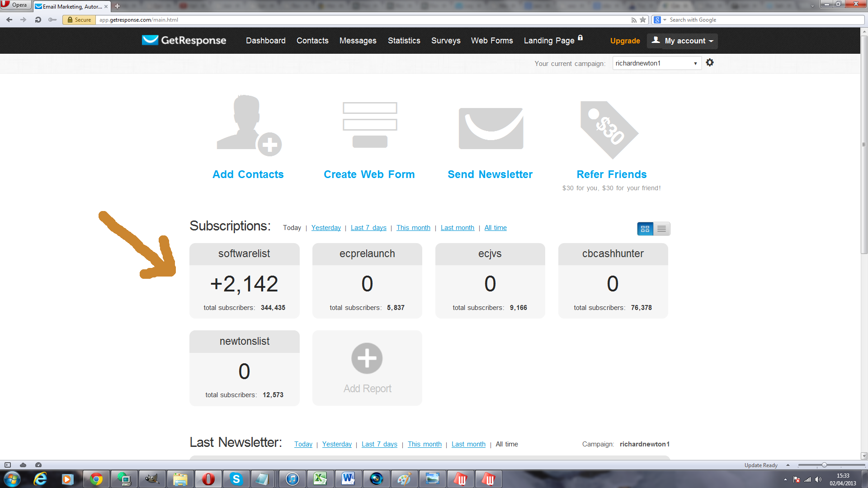
Task: Click the page vertical scrollbar thumb
Action: pos(864,145)
